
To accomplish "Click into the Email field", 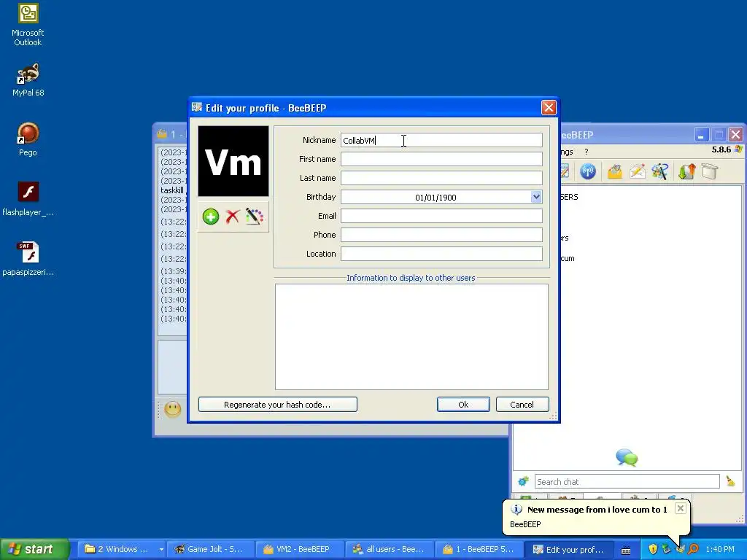I will click(441, 216).
